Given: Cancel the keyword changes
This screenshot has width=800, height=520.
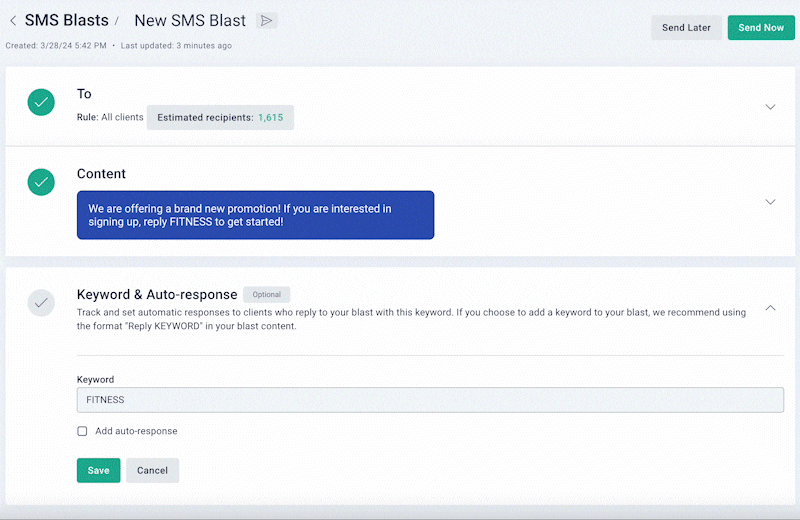Looking at the screenshot, I should coord(152,470).
